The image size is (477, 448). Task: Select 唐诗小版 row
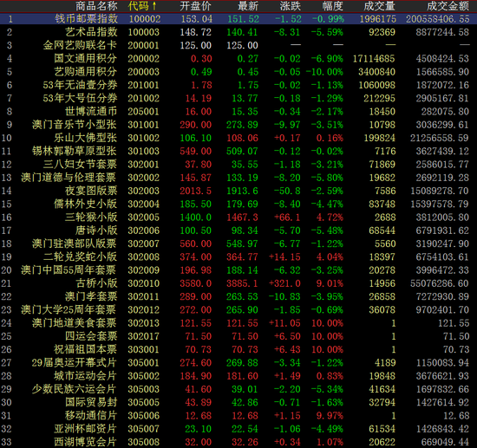pos(238,230)
